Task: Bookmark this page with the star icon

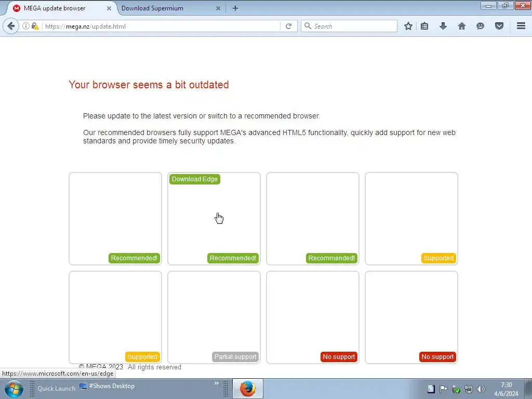Action: 408,26
